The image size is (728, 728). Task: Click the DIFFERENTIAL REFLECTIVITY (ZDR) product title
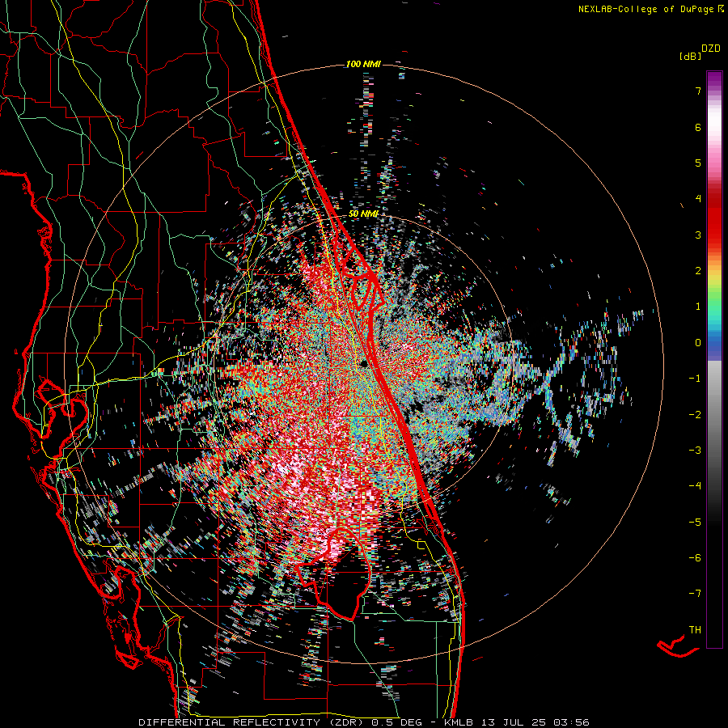(x=253, y=722)
